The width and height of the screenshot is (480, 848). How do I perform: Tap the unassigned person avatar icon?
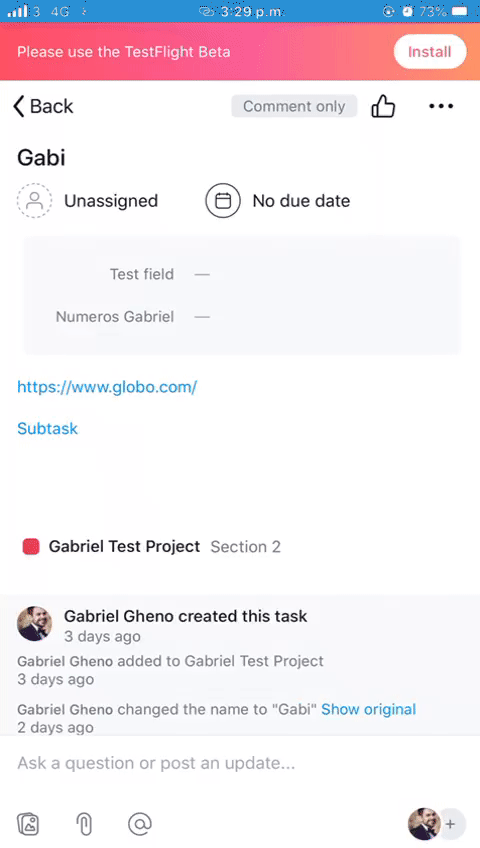tap(35, 201)
